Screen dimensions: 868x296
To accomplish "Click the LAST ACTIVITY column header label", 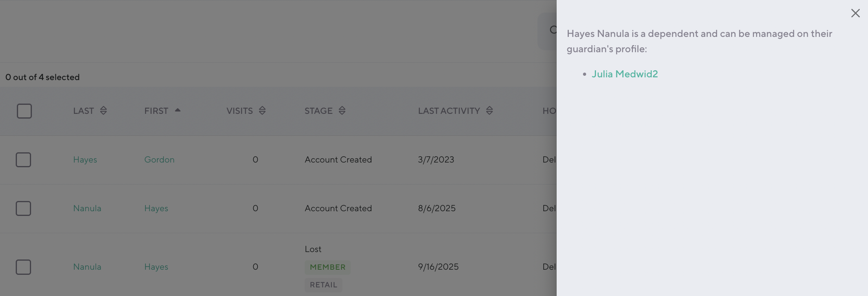I will click(x=449, y=111).
